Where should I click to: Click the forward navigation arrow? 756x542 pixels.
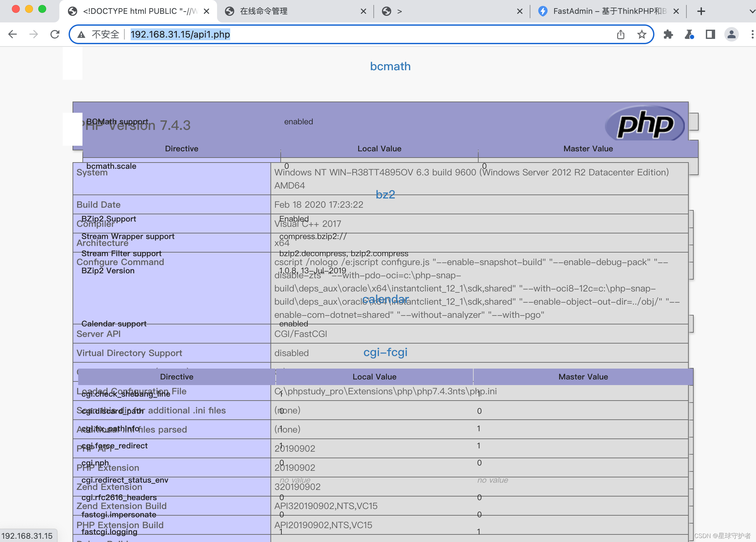33,34
